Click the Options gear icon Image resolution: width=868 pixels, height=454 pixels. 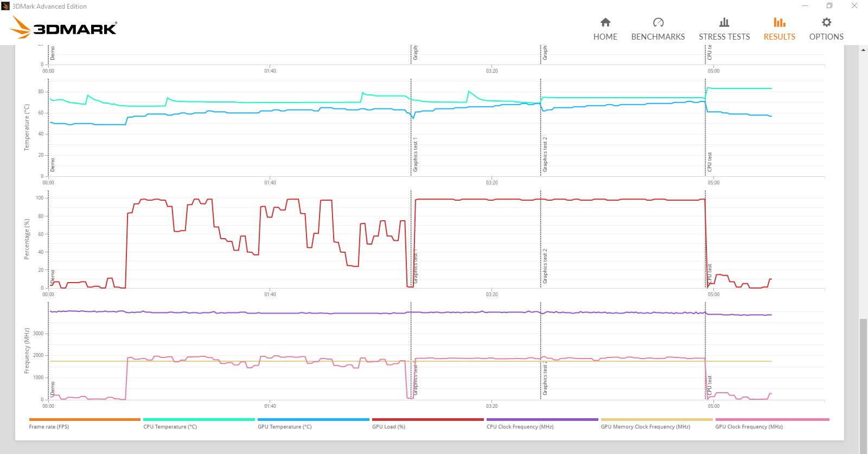(x=826, y=22)
